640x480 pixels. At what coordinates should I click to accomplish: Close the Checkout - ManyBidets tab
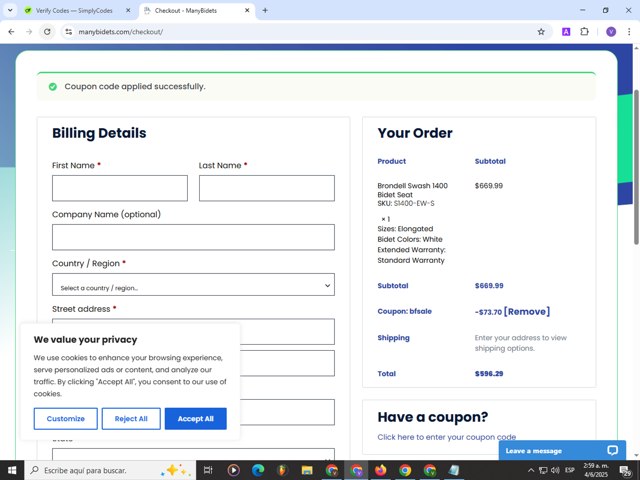click(247, 10)
